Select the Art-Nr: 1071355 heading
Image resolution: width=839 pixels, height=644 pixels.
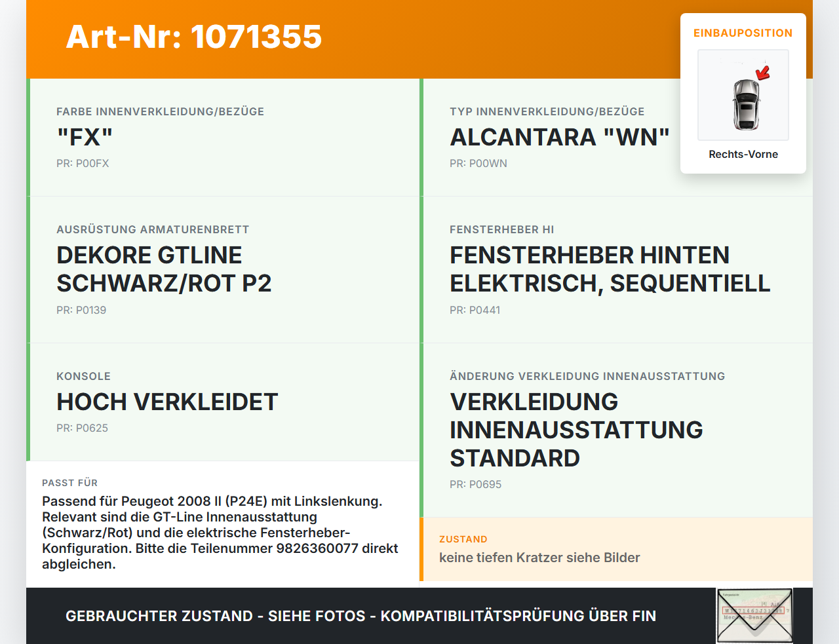(194, 37)
